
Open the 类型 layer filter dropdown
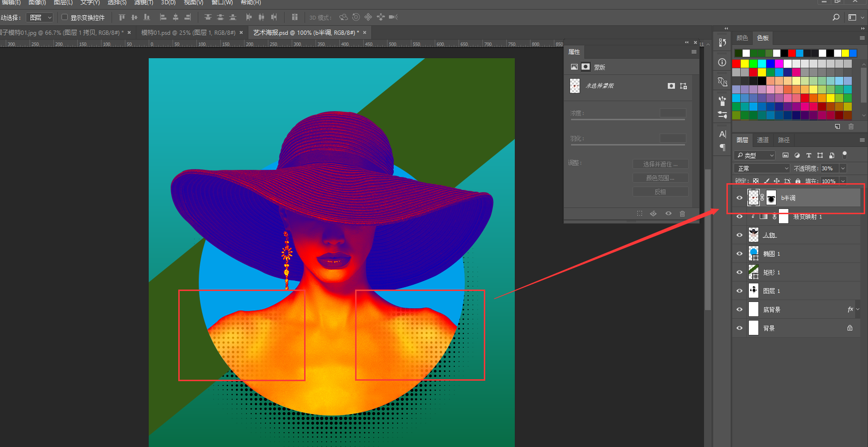pyautogui.click(x=755, y=155)
